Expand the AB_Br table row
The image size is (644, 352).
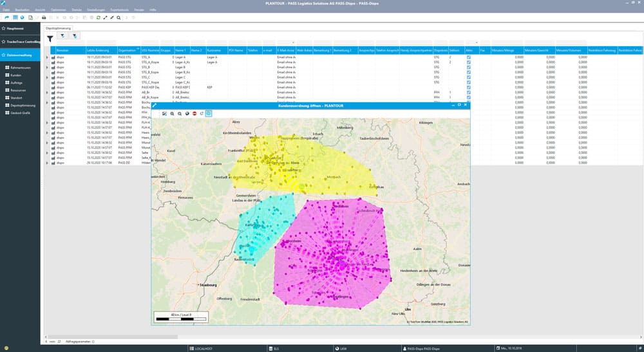[47, 92]
